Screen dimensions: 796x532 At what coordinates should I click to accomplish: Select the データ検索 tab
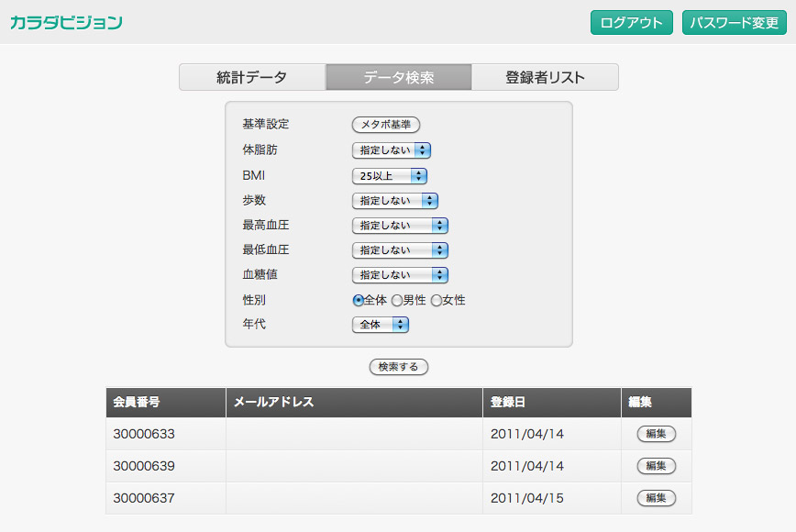click(x=399, y=77)
